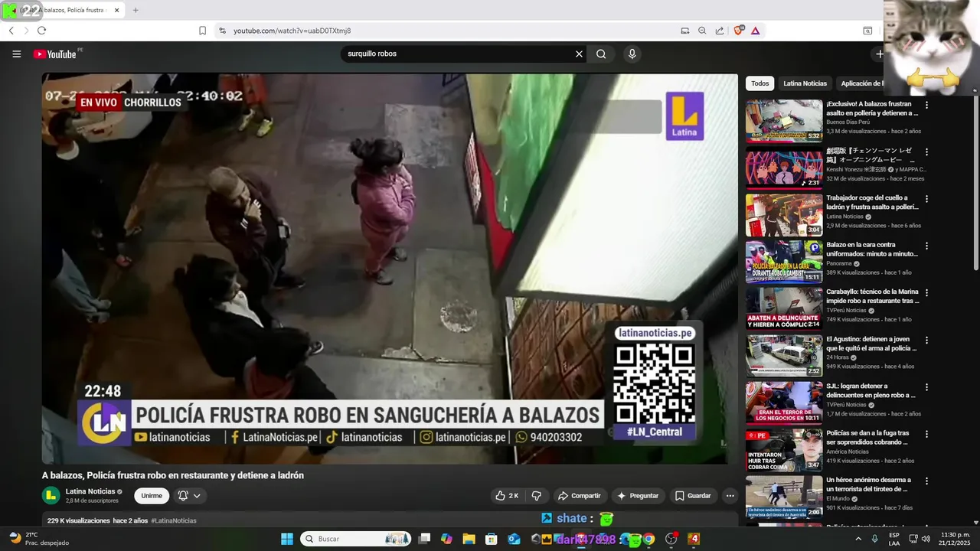Open the Latina Noticias channel name link
980x551 pixels.
[x=90, y=491]
